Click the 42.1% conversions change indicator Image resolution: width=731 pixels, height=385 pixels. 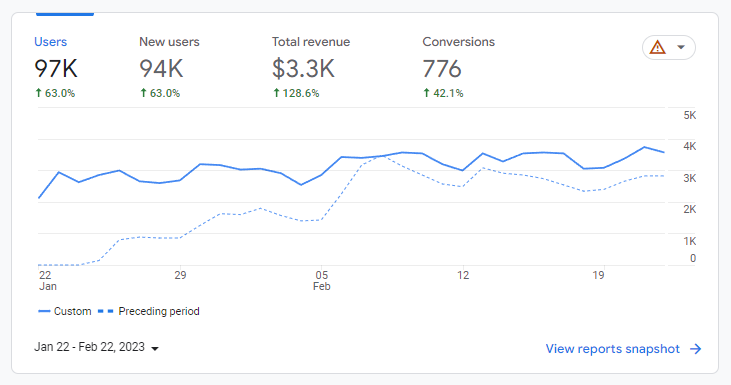point(443,93)
